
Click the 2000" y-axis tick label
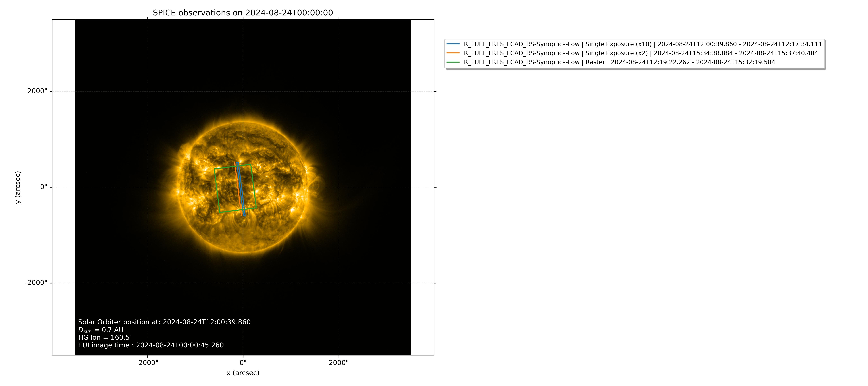pyautogui.click(x=37, y=91)
